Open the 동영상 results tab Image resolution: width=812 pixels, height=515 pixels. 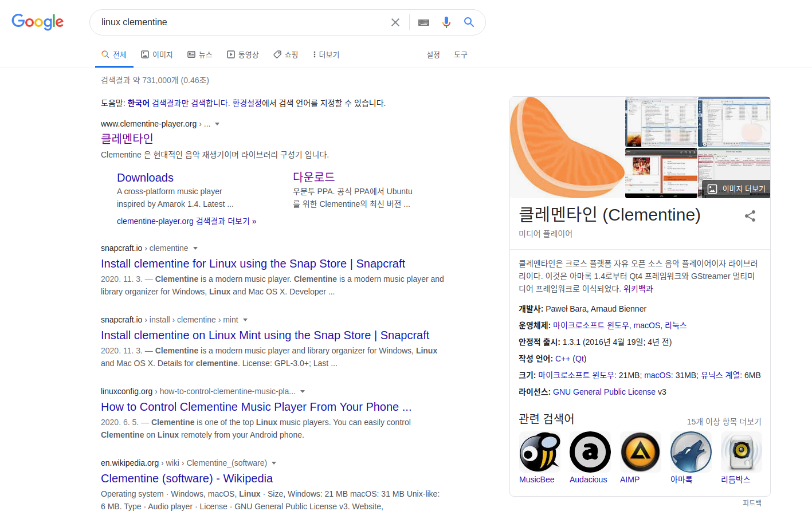coord(243,54)
